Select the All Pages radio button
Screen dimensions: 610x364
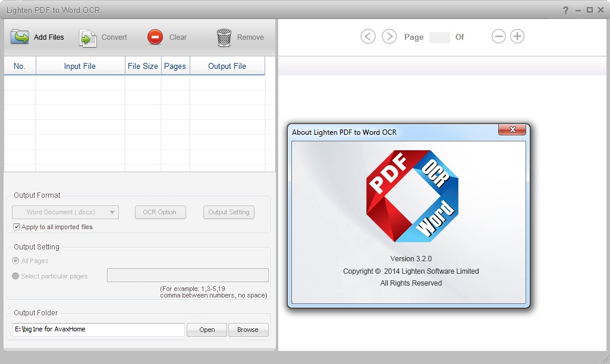pyautogui.click(x=15, y=261)
